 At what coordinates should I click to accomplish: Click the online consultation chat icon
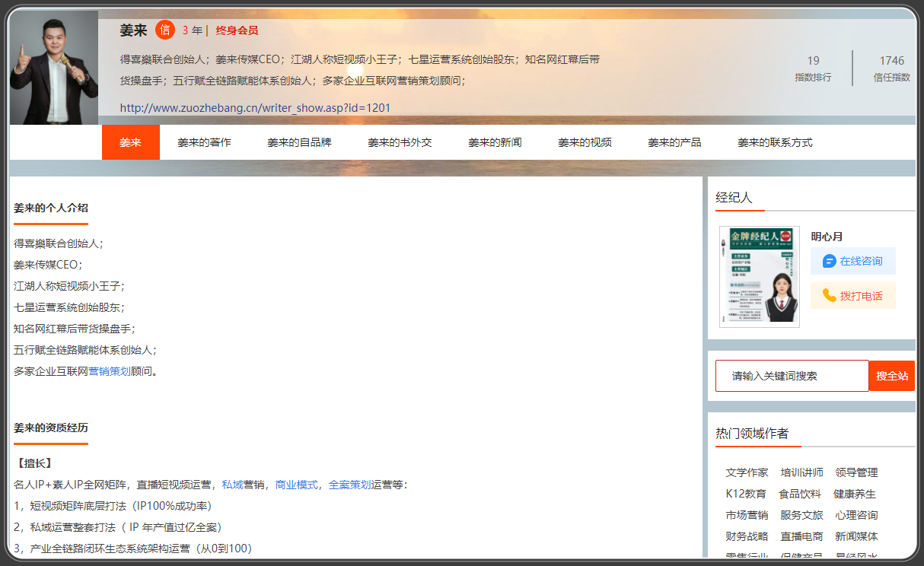829,261
